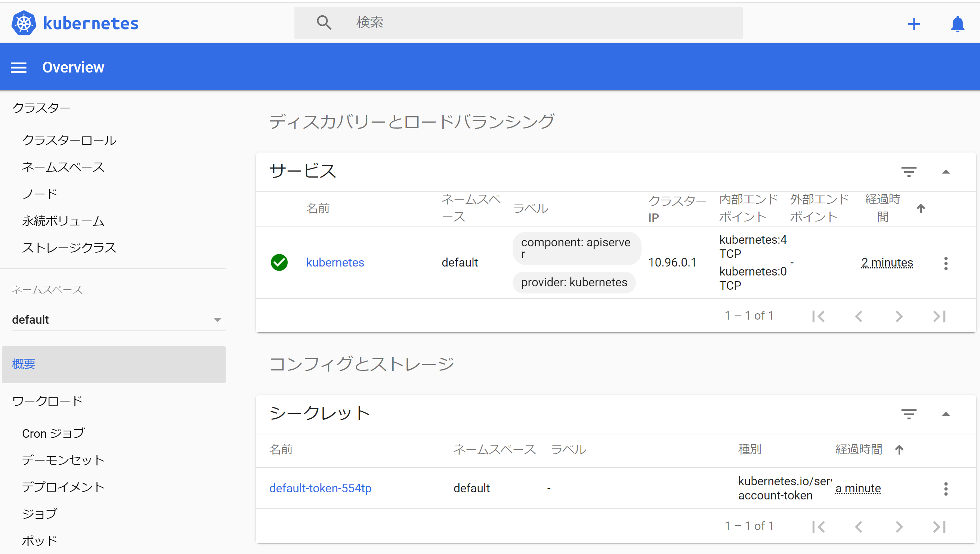980x554 pixels.
Task: Select 概要 in the sidebar
Action: pyautogui.click(x=113, y=364)
